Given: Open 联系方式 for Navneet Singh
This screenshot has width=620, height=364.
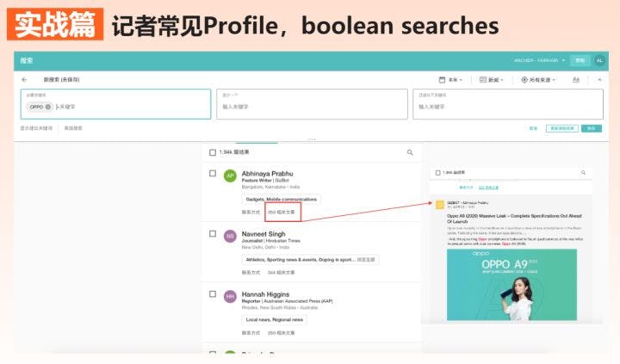Looking at the screenshot, I should (251, 272).
